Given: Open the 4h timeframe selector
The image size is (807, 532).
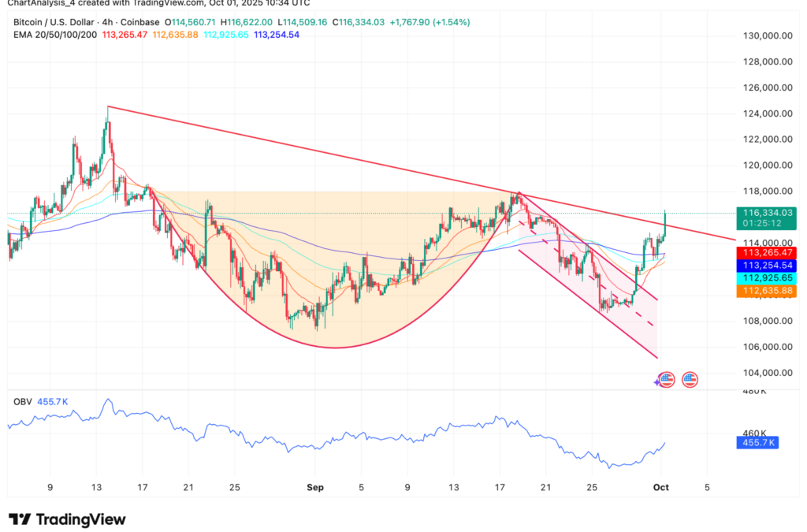Looking at the screenshot, I should point(106,23).
